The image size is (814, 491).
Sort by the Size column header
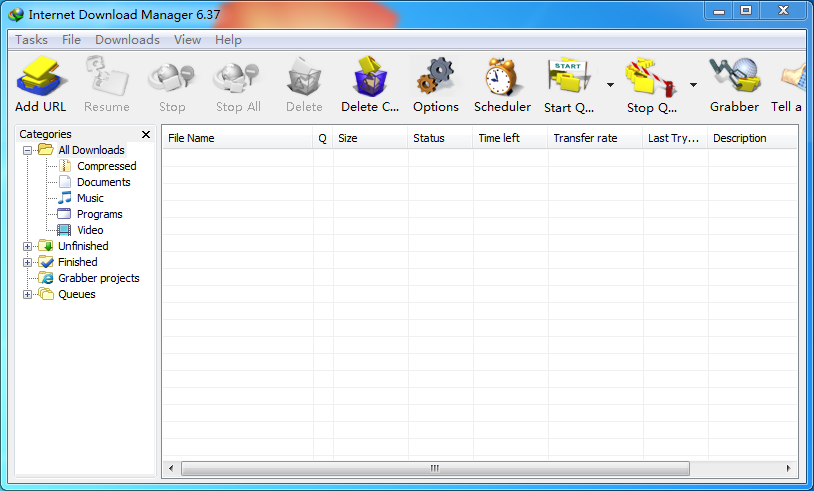click(370, 138)
